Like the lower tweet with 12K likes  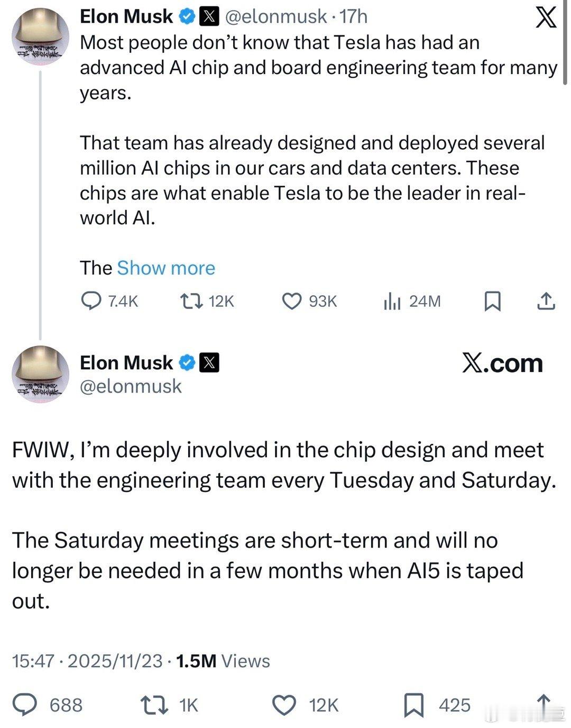tap(284, 705)
